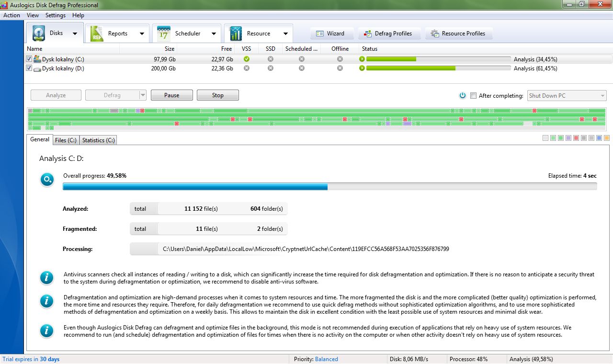The image size is (613, 364).
Task: Enable the After completing checkbox
Action: 474,96
